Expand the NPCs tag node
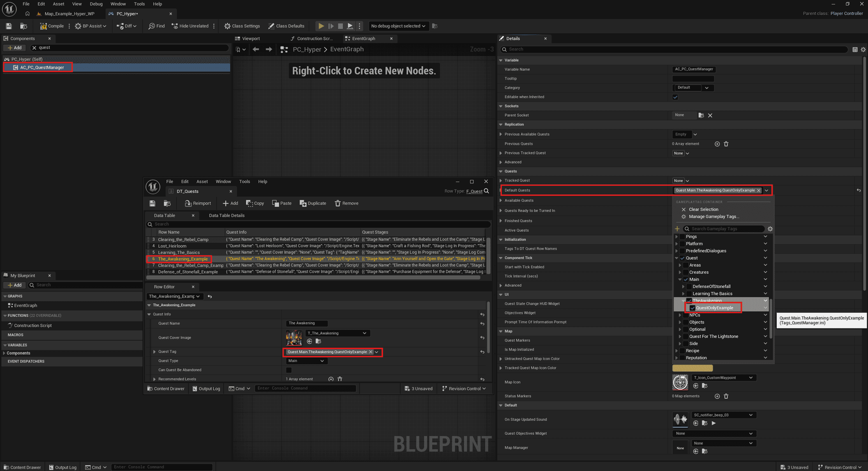868x471 pixels. [680, 315]
